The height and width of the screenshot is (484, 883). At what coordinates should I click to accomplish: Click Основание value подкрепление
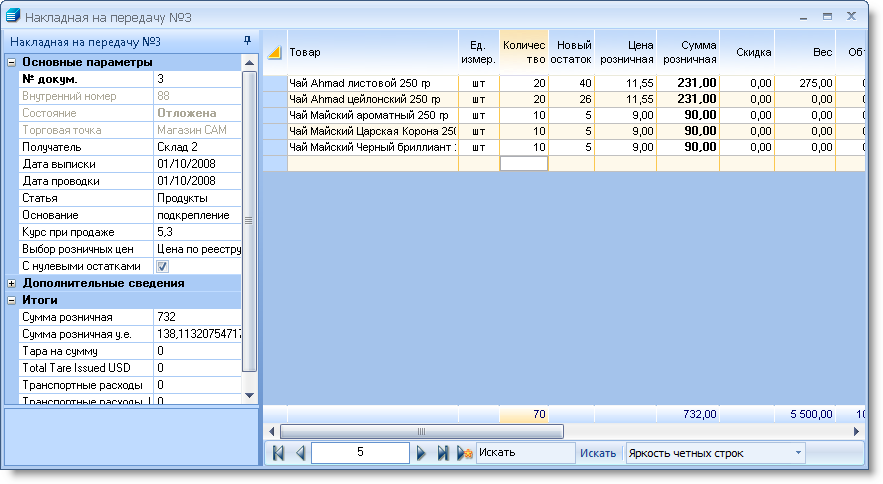[197, 215]
